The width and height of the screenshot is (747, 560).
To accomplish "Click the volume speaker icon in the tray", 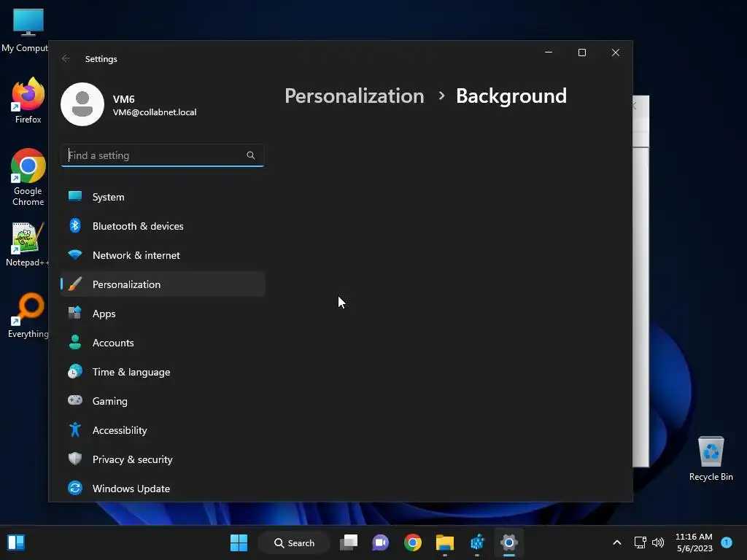I will tap(658, 542).
